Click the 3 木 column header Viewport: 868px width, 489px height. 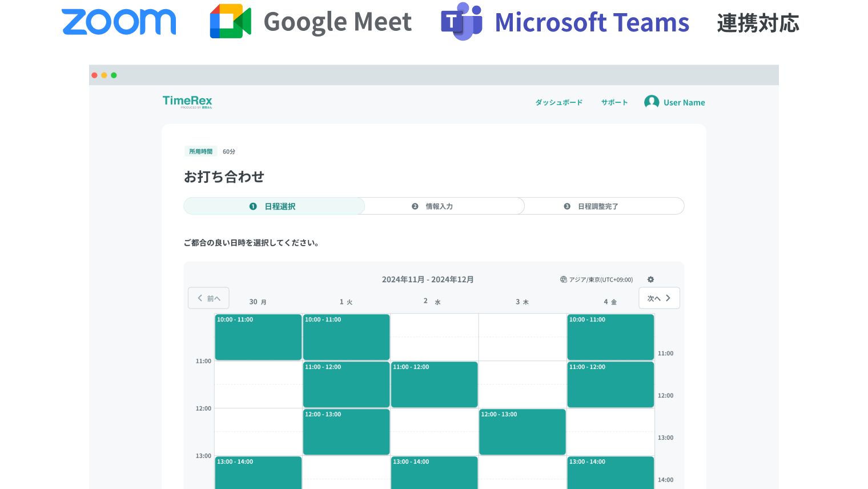522,302
